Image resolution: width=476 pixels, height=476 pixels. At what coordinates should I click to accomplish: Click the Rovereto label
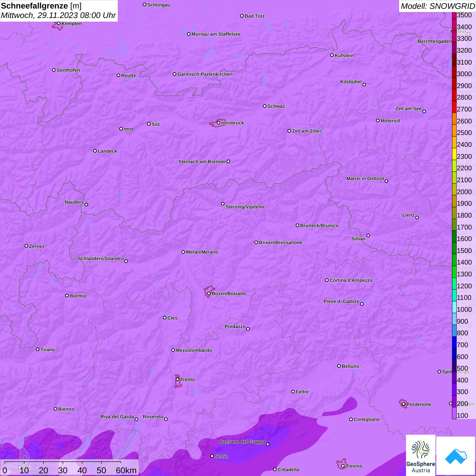153,417
